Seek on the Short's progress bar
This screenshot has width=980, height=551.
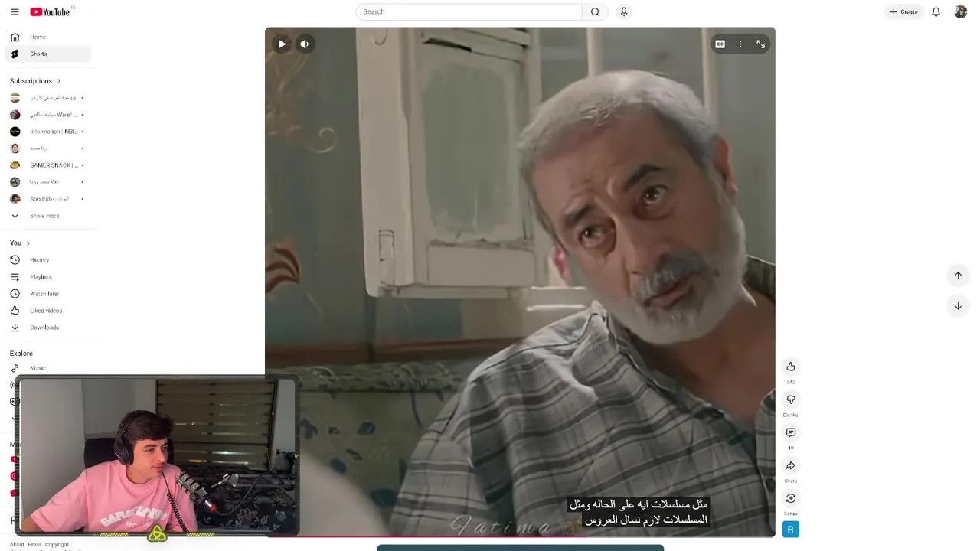coord(520,536)
